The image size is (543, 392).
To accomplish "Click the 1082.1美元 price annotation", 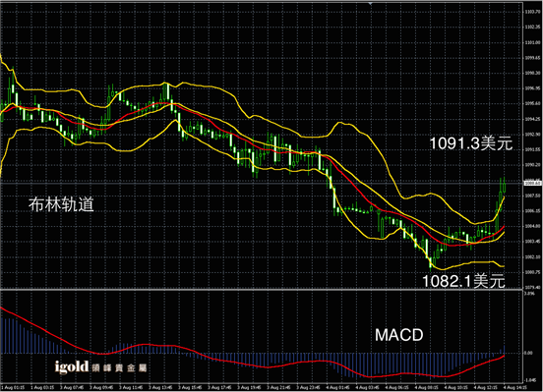I will 463,281.
